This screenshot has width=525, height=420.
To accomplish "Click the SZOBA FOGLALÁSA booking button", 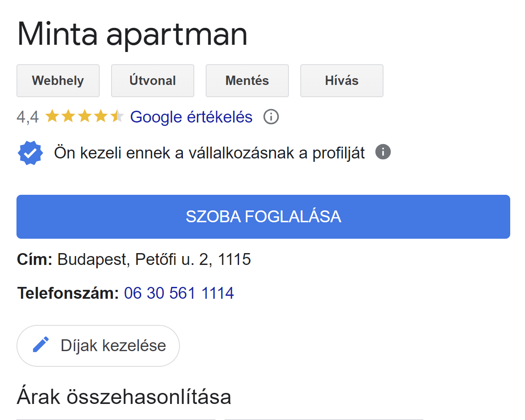I will coord(263,216).
